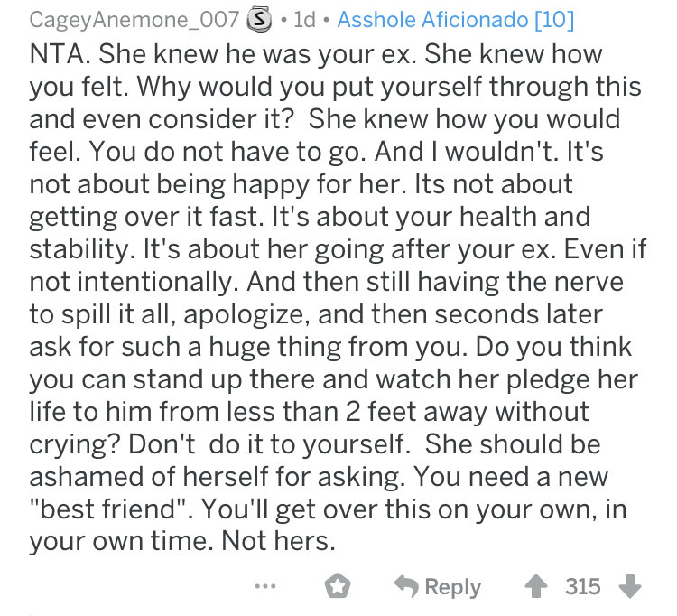The height and width of the screenshot is (616, 677).
Task: Downvote the comment with the down arrow
Action: [630, 586]
